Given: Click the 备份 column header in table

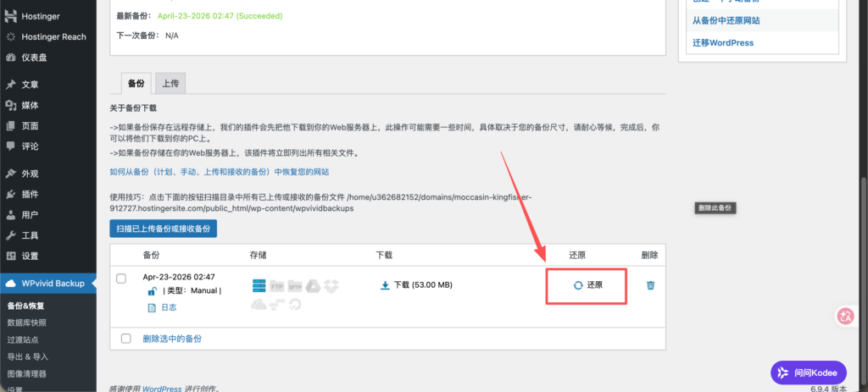Looking at the screenshot, I should [x=151, y=255].
